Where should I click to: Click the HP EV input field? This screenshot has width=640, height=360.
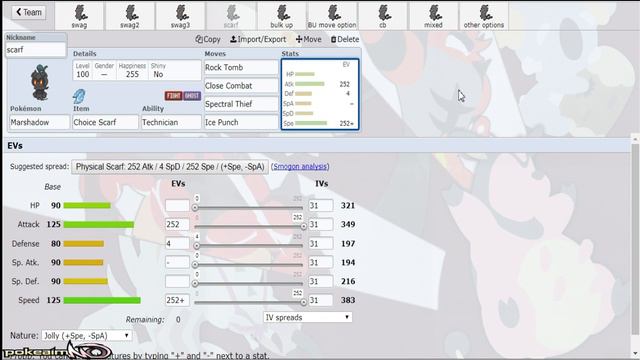click(x=177, y=205)
